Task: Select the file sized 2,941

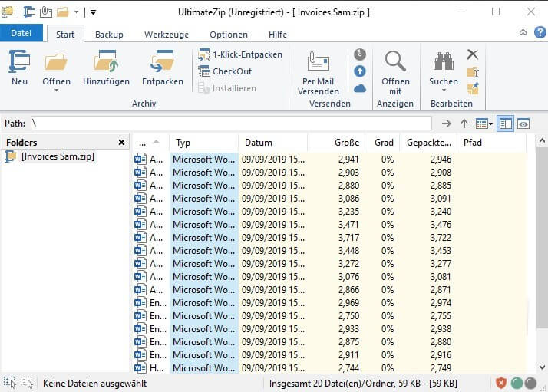Action: coord(329,160)
